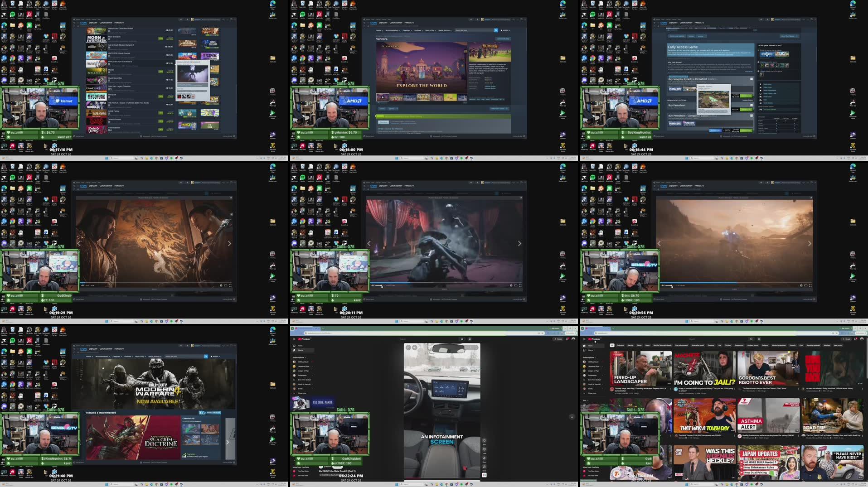The width and height of the screenshot is (868, 487).
Task: Select the News chip on YouTube home feed
Action: 647,345
